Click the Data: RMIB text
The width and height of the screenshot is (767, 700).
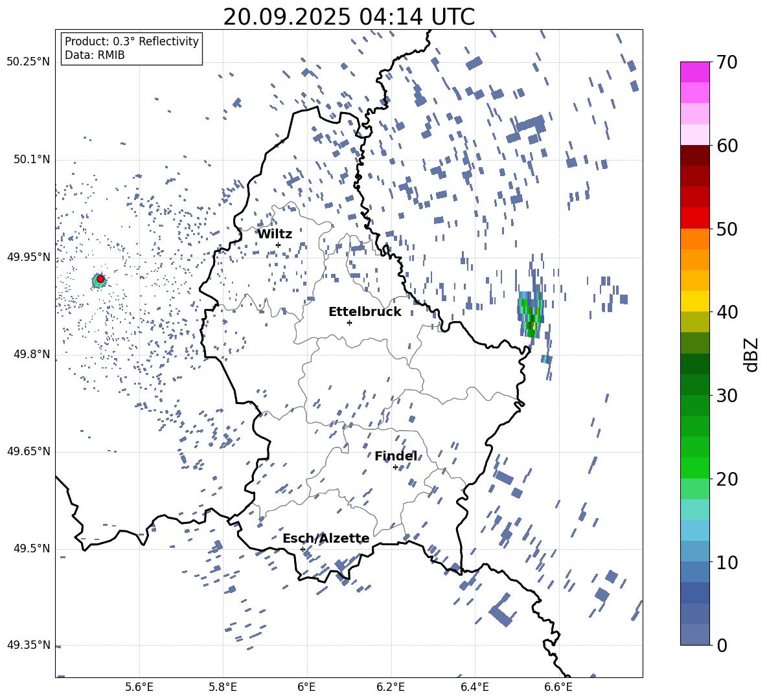click(95, 55)
